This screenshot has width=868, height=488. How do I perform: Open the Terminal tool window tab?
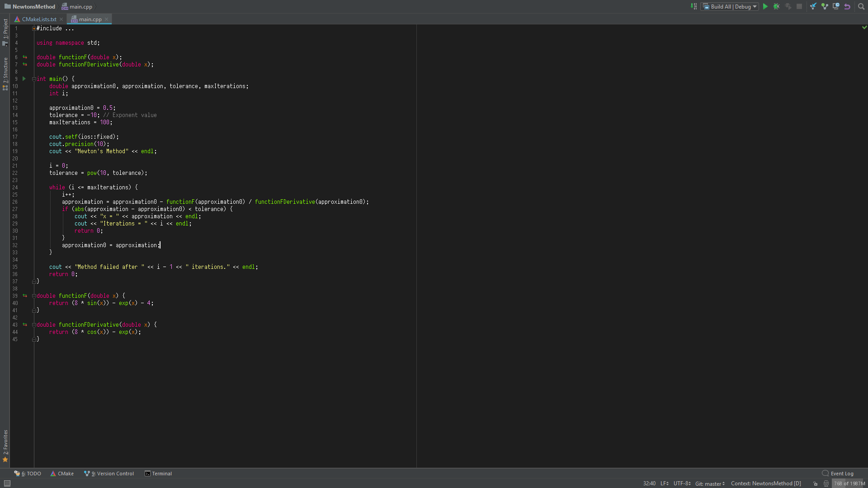tap(158, 474)
